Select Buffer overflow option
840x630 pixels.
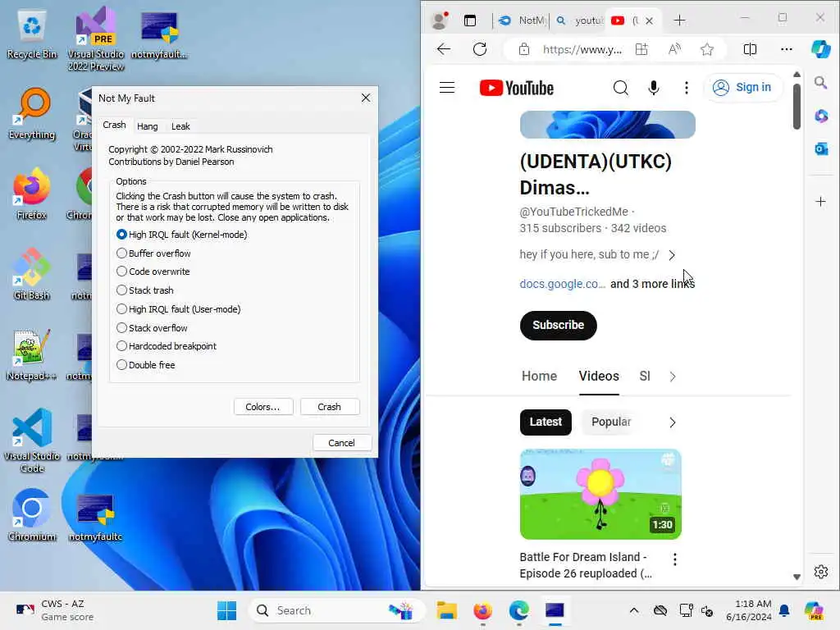point(153,253)
